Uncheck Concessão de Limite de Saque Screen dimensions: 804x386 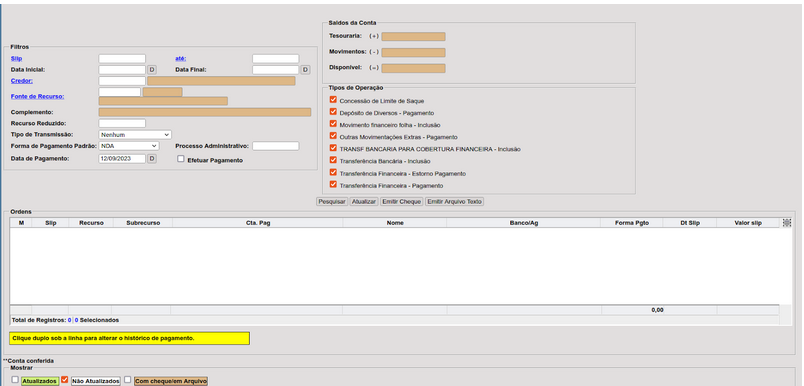[x=333, y=100]
